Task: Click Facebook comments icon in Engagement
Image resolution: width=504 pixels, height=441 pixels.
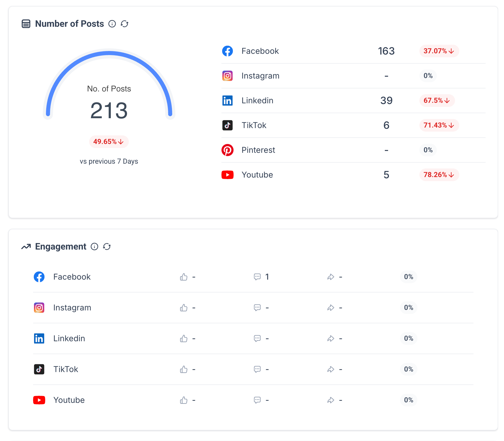Action: 257,277
